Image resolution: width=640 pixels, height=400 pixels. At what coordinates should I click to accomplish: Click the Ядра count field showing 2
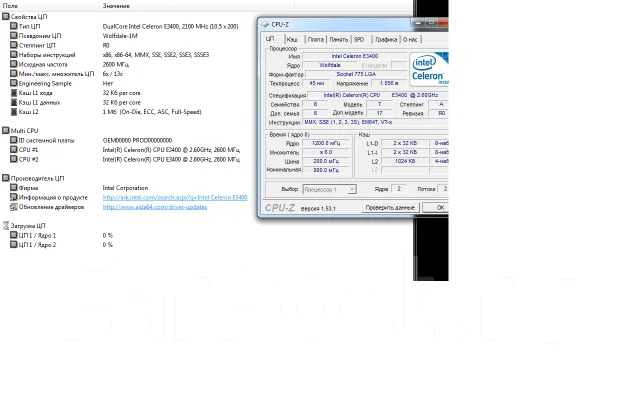(x=399, y=188)
